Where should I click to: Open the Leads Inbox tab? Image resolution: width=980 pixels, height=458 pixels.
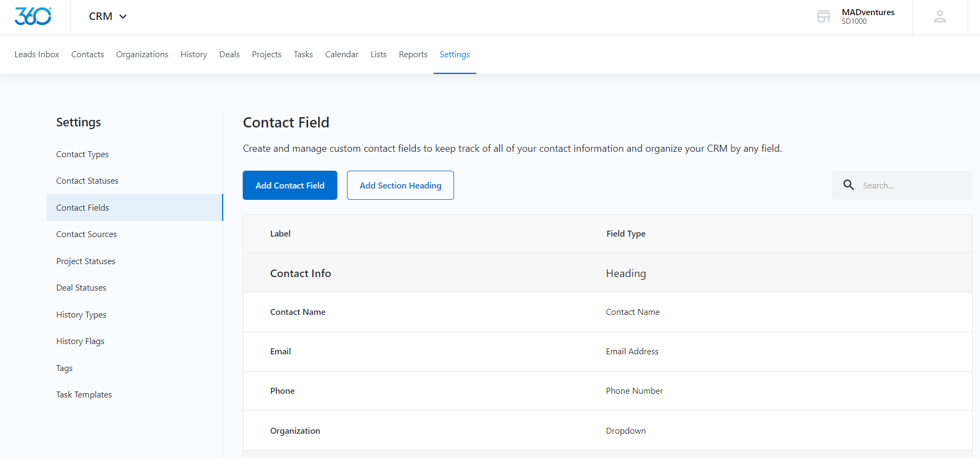coord(37,55)
